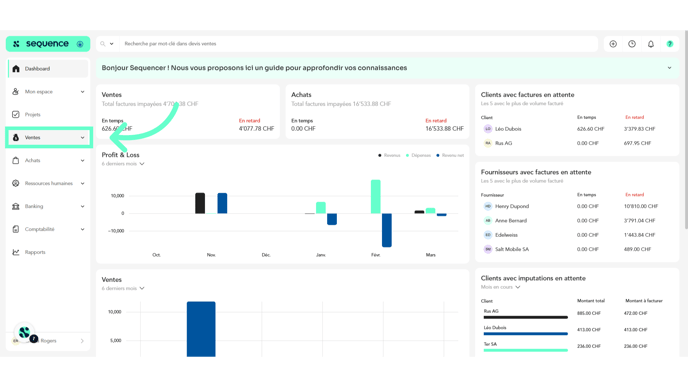Screen dimensions: 688x387
Task: Toggle the Dépenses legend series
Action: point(418,155)
